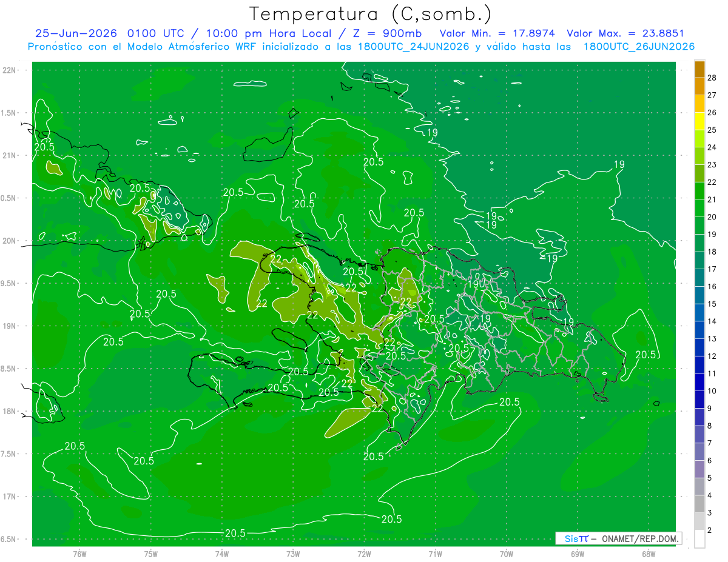728x562 pixels.
Task: Click the "8" color scale label
Action: point(711,426)
